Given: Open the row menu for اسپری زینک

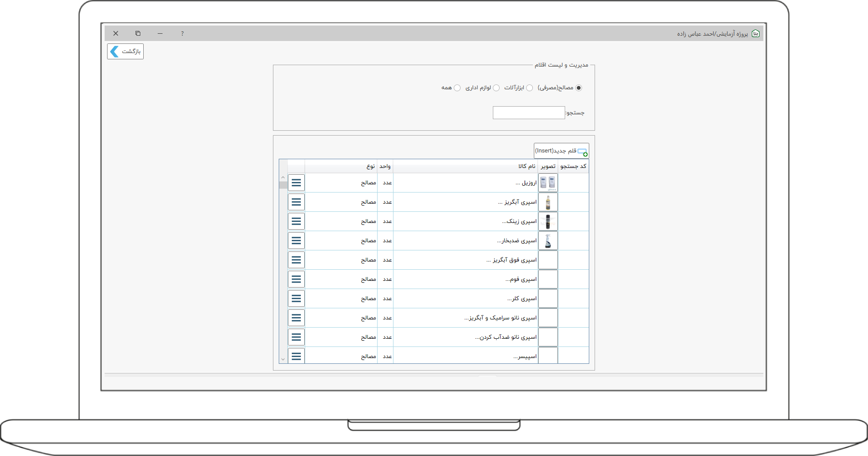Looking at the screenshot, I should (296, 221).
